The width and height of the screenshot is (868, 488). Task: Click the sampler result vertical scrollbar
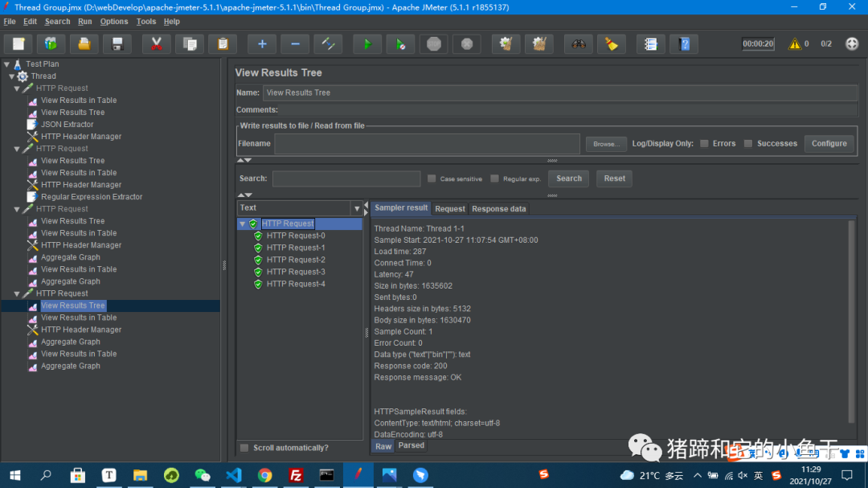pyautogui.click(x=852, y=322)
